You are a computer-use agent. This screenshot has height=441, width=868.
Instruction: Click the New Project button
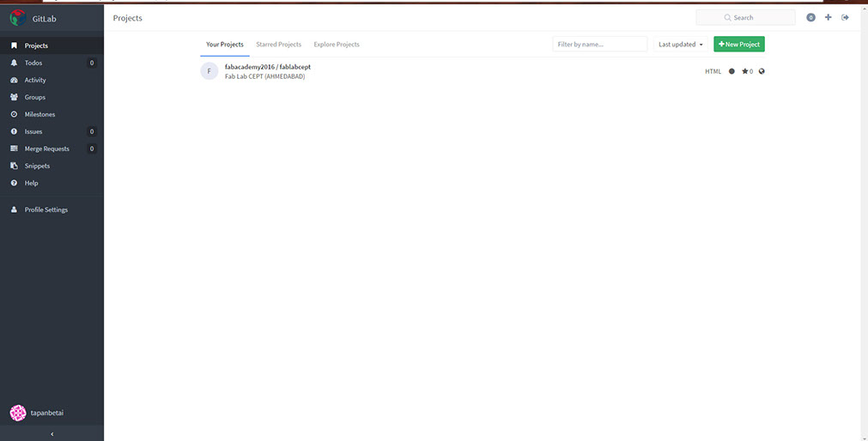[x=739, y=45]
